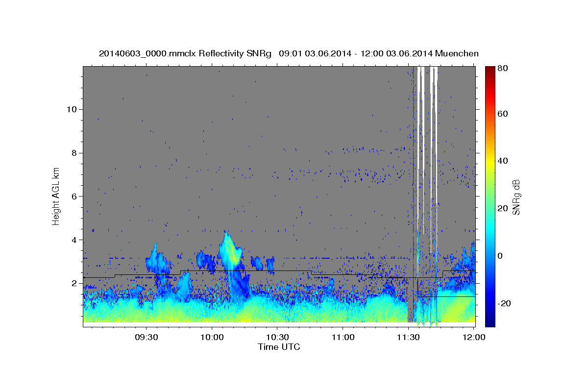Click the colorbar value 60
This screenshot has width=588, height=392.
click(x=503, y=114)
